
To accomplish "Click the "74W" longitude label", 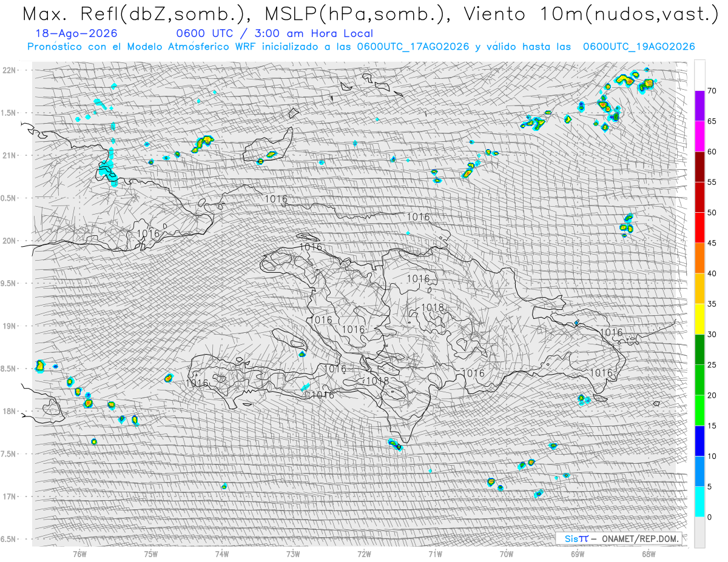I will click(x=222, y=554).
